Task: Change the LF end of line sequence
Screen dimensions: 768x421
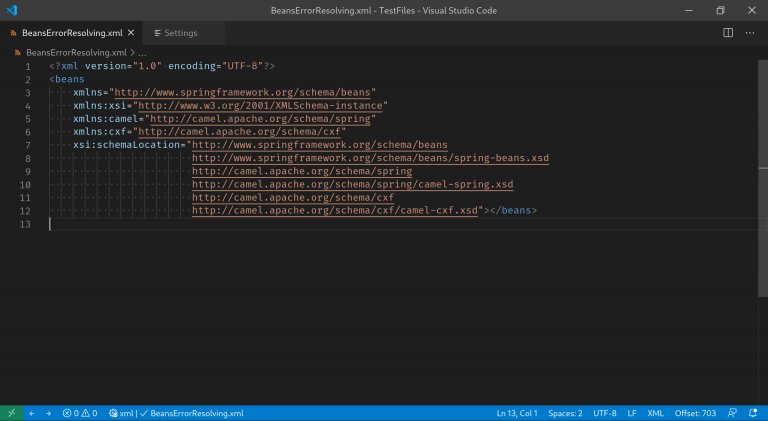Action: click(x=632, y=412)
